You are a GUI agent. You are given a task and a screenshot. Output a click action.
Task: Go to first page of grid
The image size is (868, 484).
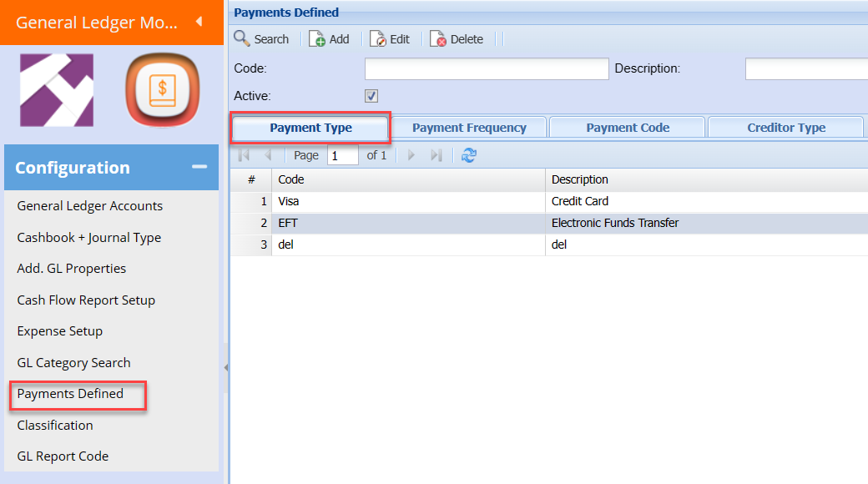pos(244,155)
